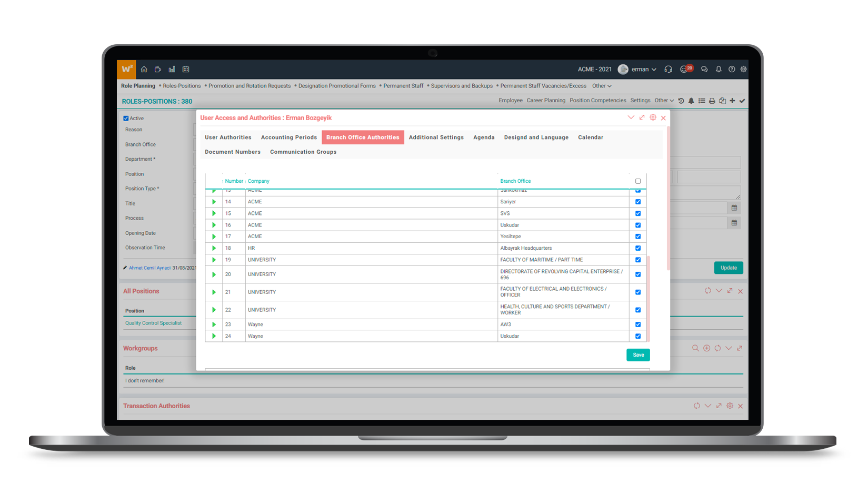Open the bar chart reports icon
This screenshot has width=868, height=502.
click(x=172, y=69)
